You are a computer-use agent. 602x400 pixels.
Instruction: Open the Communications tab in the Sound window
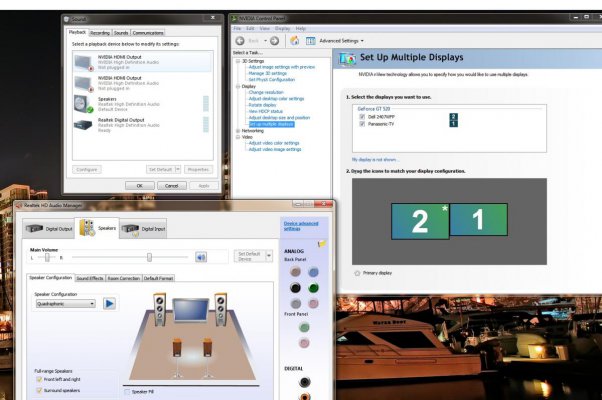(148, 33)
